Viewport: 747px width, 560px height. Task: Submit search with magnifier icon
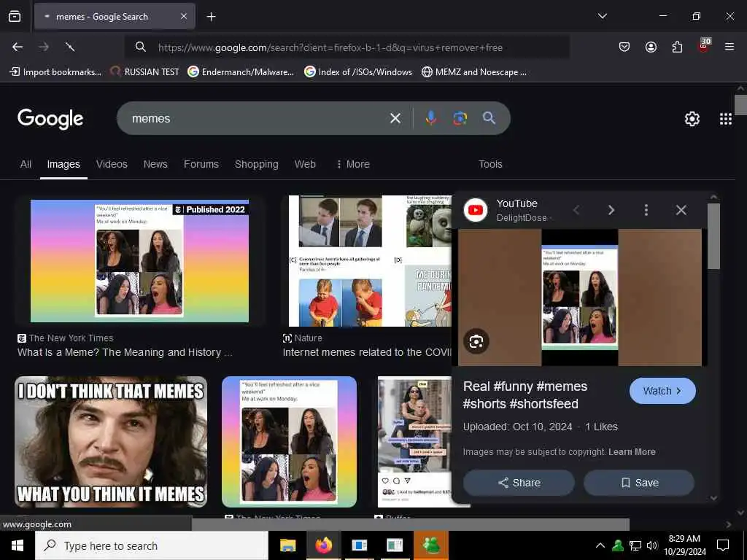click(x=489, y=118)
